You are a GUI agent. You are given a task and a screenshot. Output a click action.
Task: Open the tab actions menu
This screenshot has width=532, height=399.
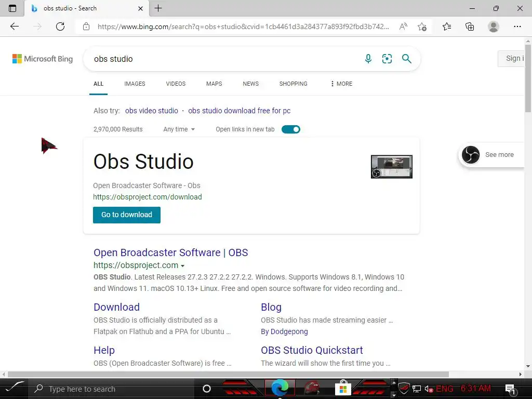(x=12, y=8)
